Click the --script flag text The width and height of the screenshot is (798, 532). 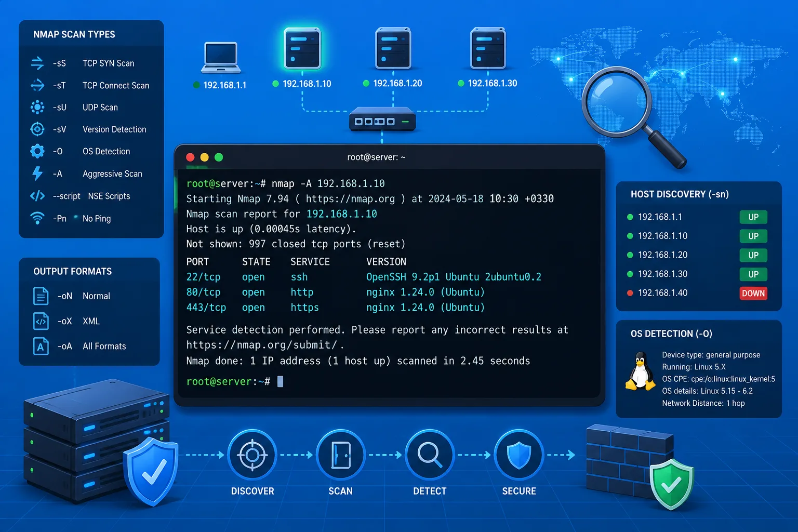tap(66, 196)
